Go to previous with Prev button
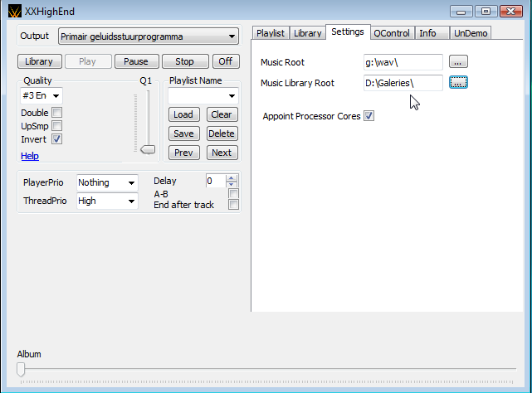 pos(184,153)
